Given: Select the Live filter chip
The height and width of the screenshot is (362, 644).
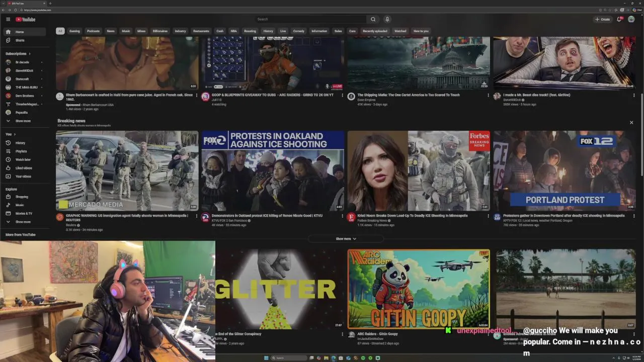Looking at the screenshot, I should coord(283,31).
